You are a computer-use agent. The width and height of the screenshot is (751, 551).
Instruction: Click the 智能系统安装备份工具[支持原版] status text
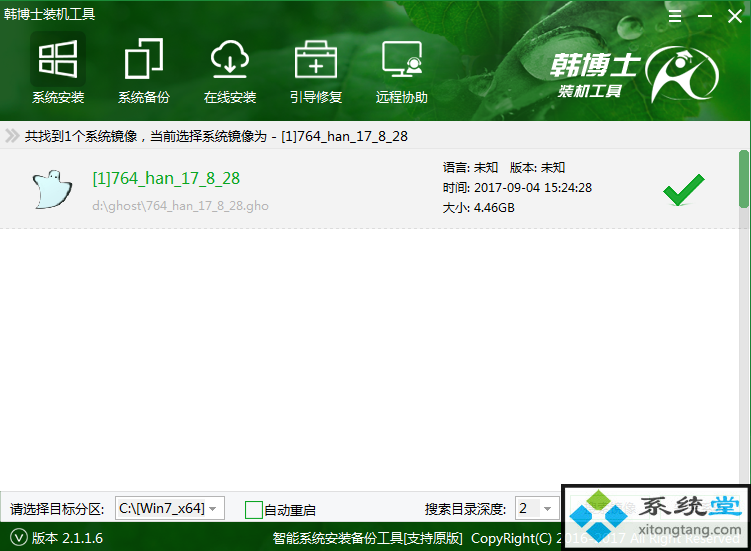point(367,539)
